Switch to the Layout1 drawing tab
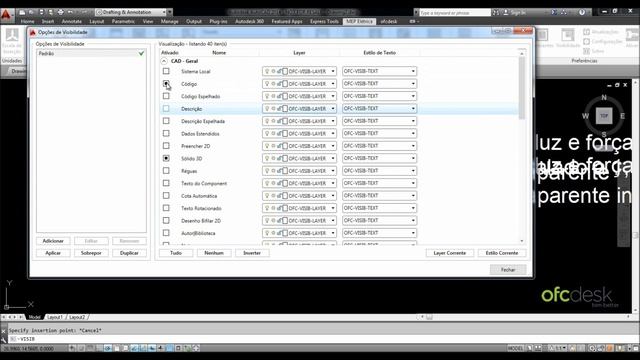The height and width of the screenshot is (360, 640). pyautogui.click(x=55, y=317)
